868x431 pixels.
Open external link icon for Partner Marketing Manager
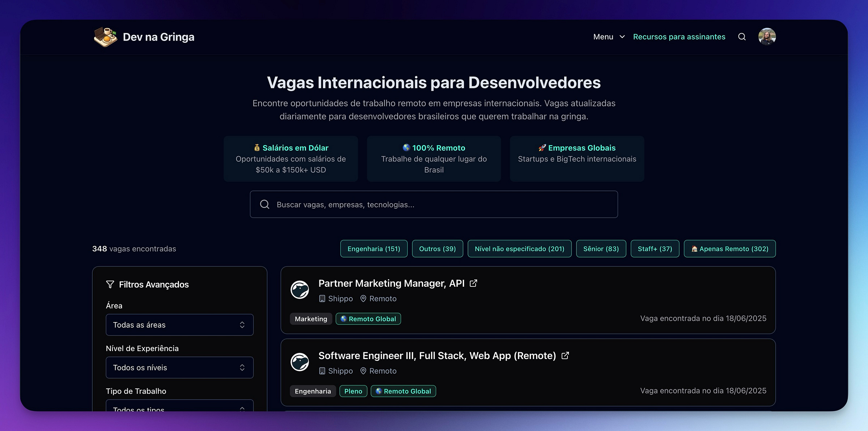473,283
